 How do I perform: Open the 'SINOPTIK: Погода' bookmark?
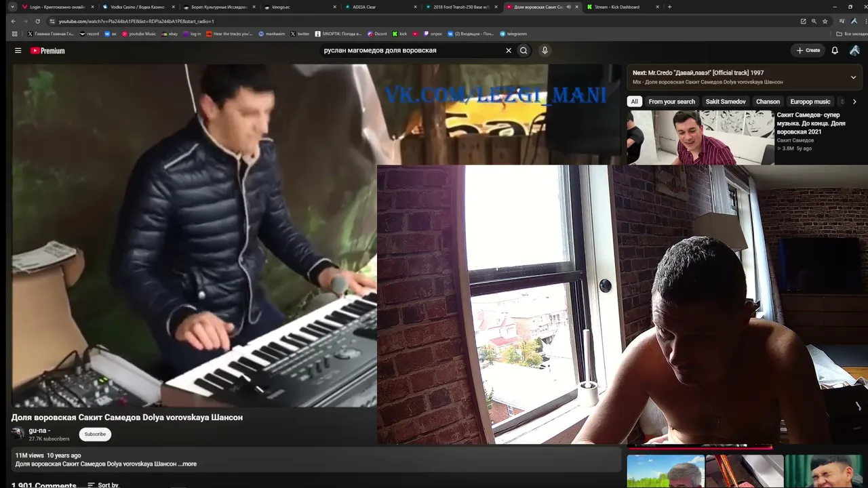point(338,33)
